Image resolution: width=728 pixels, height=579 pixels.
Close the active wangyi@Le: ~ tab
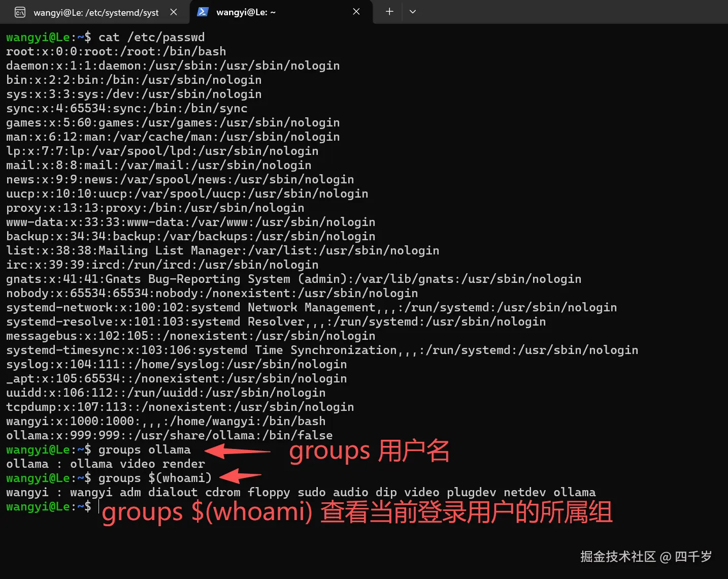(x=356, y=12)
